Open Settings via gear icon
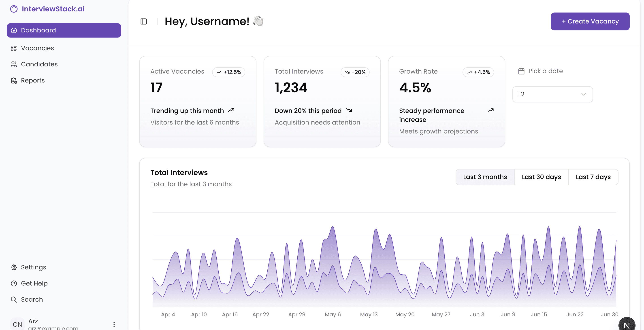This screenshot has height=330, width=644. click(x=14, y=267)
